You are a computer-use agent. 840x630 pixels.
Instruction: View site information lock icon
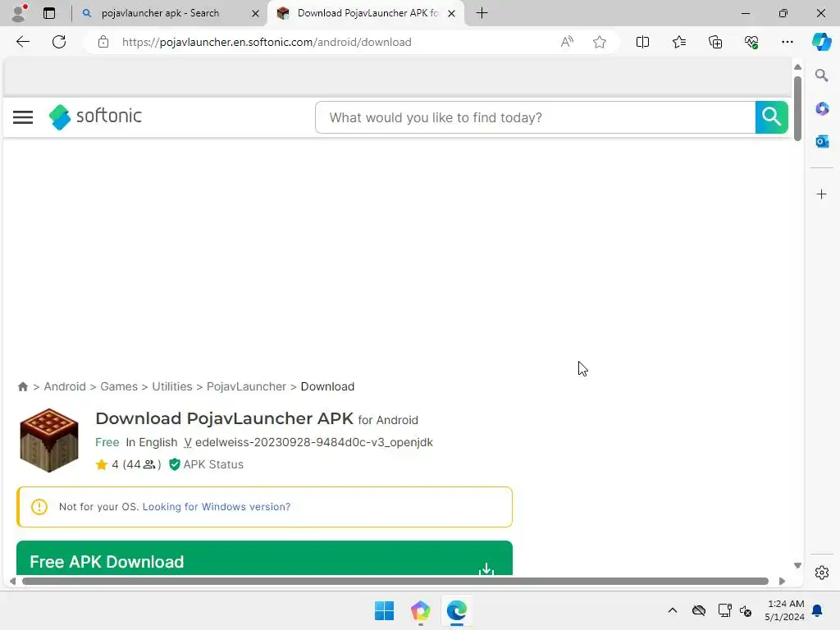pyautogui.click(x=103, y=42)
